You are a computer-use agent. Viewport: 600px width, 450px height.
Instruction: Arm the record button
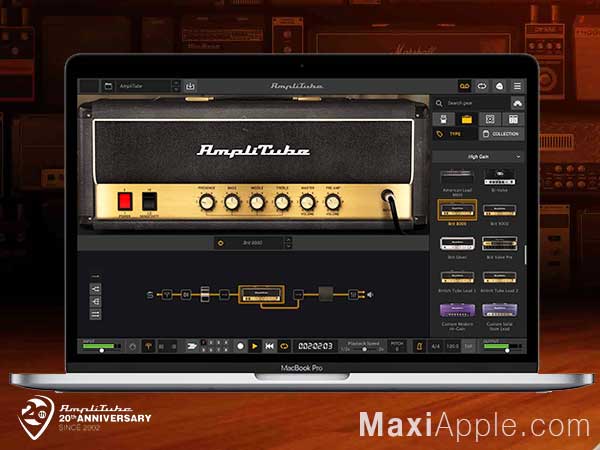[240, 346]
